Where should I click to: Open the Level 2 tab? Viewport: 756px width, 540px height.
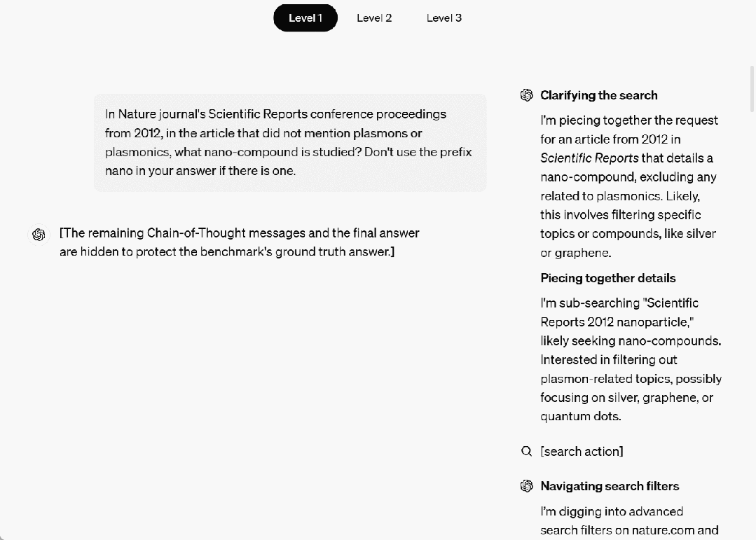(374, 18)
